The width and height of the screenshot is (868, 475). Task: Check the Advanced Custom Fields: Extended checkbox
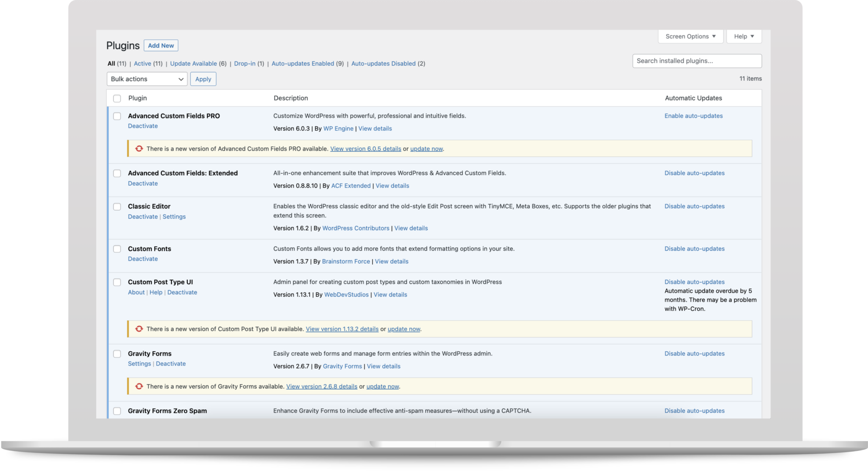point(117,173)
